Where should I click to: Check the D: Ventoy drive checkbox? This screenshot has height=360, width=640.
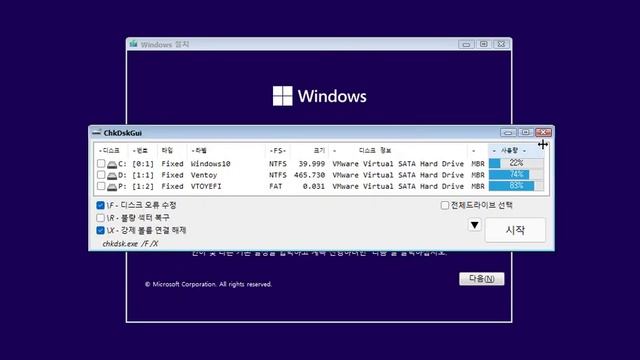click(101, 175)
